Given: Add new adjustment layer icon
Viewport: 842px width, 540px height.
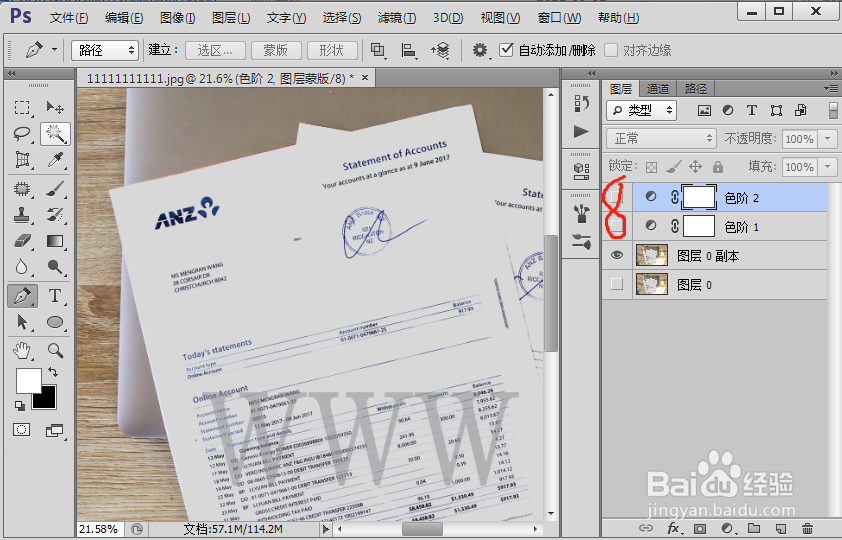Looking at the screenshot, I should (x=728, y=528).
